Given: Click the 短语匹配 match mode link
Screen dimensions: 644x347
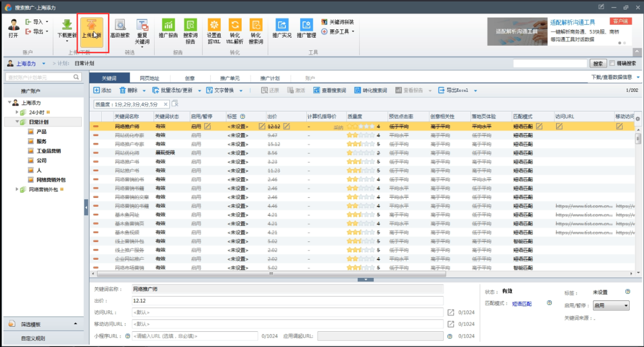Looking at the screenshot, I should click(522, 304).
